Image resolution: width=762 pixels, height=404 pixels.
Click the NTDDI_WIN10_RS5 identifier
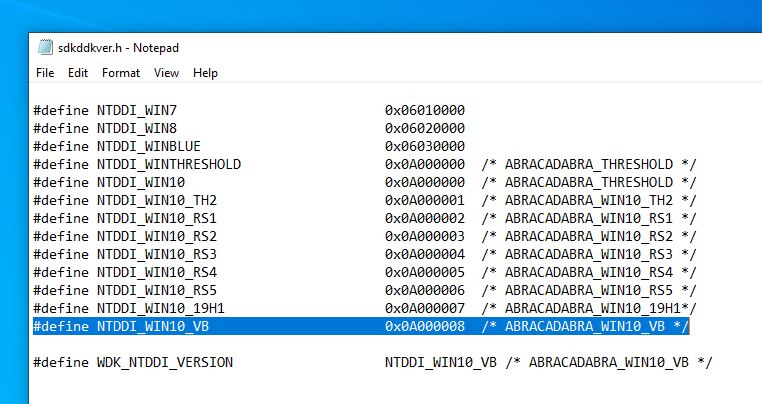pos(156,290)
